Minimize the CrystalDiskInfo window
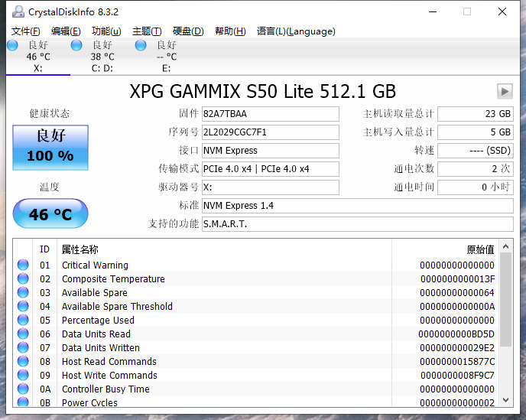 pos(433,11)
